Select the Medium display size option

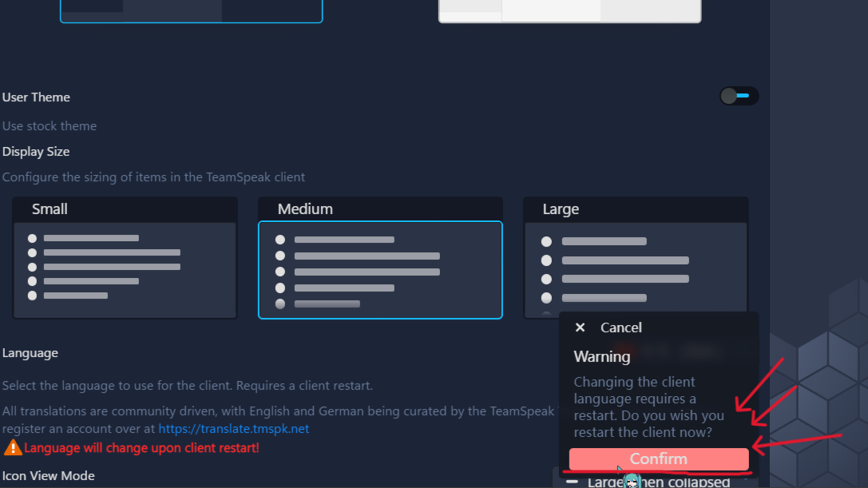point(380,269)
